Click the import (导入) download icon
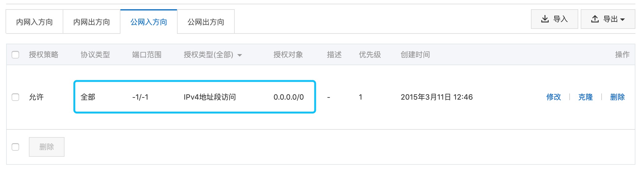This screenshot has width=644, height=174. (x=545, y=19)
